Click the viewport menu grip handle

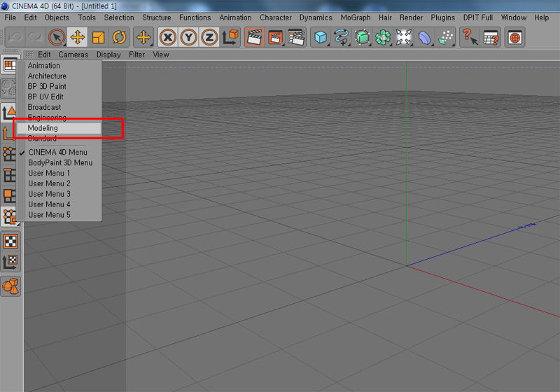[x=29, y=55]
